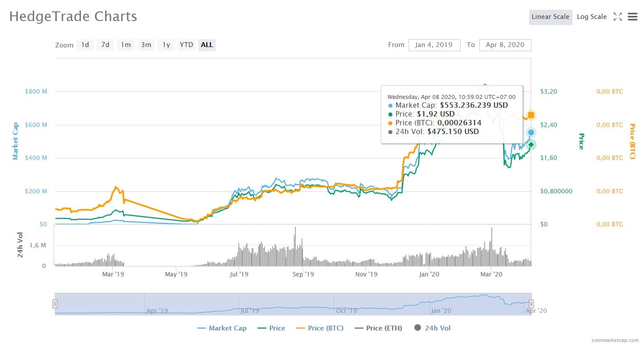The width and height of the screenshot is (644, 345).
Task: Click the $600 M axis label
Action: (x=36, y=125)
